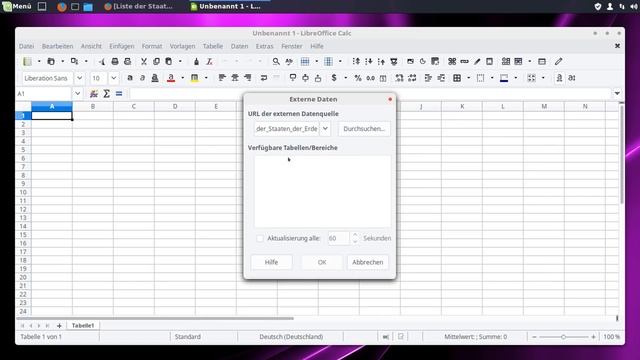640x360 pixels.
Task: Click the Hilfe button in dialog
Action: pos(271,262)
